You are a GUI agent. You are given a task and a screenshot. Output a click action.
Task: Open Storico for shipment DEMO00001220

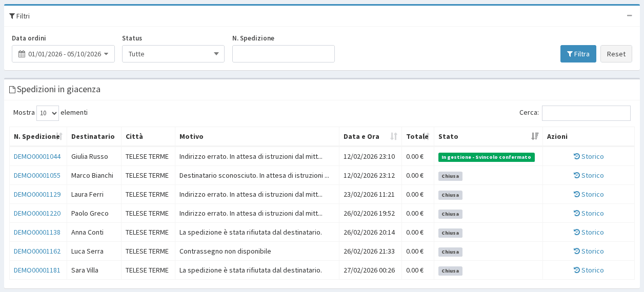[589, 213]
